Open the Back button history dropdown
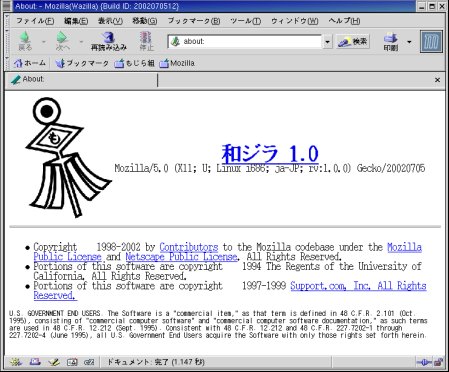 (x=43, y=42)
